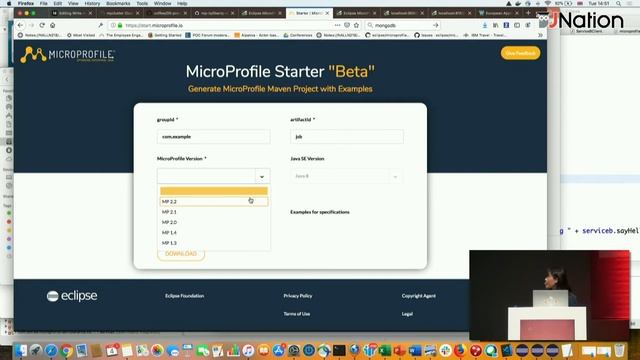Select MP 2.2 from the version list
The height and width of the screenshot is (360, 640).
[x=214, y=202]
